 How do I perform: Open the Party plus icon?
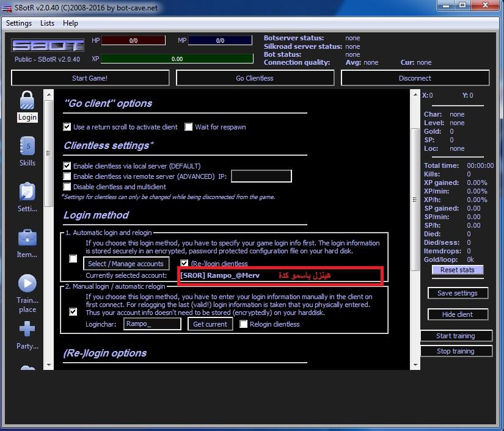27,329
